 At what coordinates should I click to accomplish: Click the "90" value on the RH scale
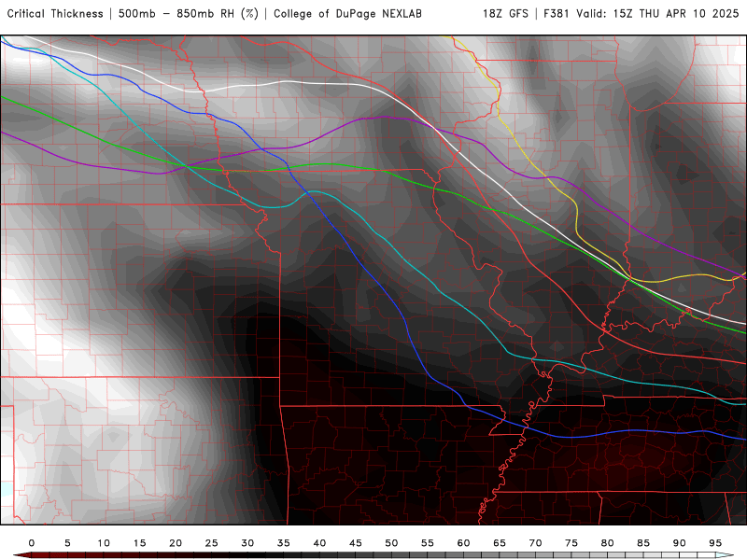point(680,543)
